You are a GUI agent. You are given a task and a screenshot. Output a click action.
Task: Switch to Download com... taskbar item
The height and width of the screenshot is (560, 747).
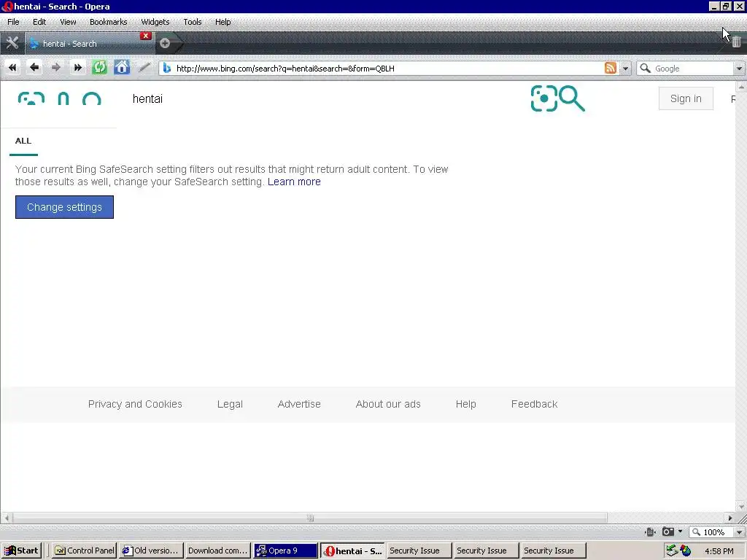[x=217, y=551]
